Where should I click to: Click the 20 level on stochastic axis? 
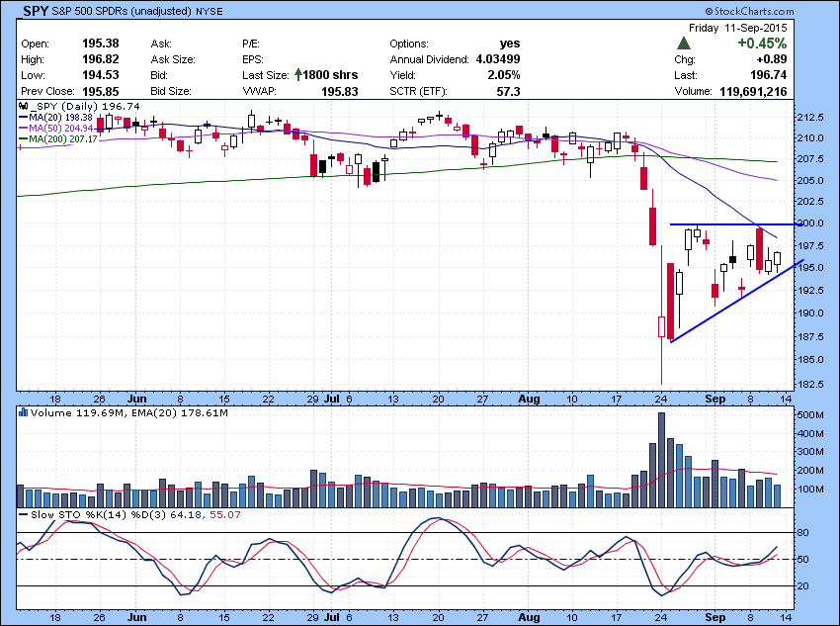tap(803, 585)
